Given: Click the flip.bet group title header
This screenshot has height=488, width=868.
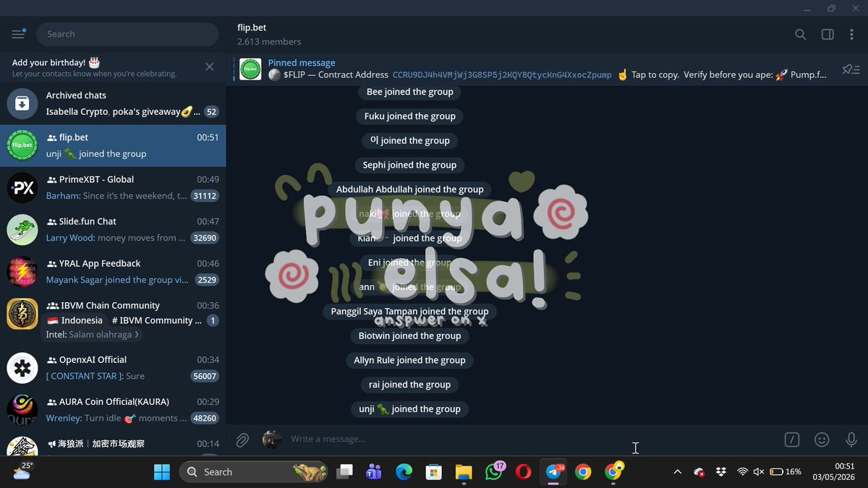Looking at the screenshot, I should 252,27.
